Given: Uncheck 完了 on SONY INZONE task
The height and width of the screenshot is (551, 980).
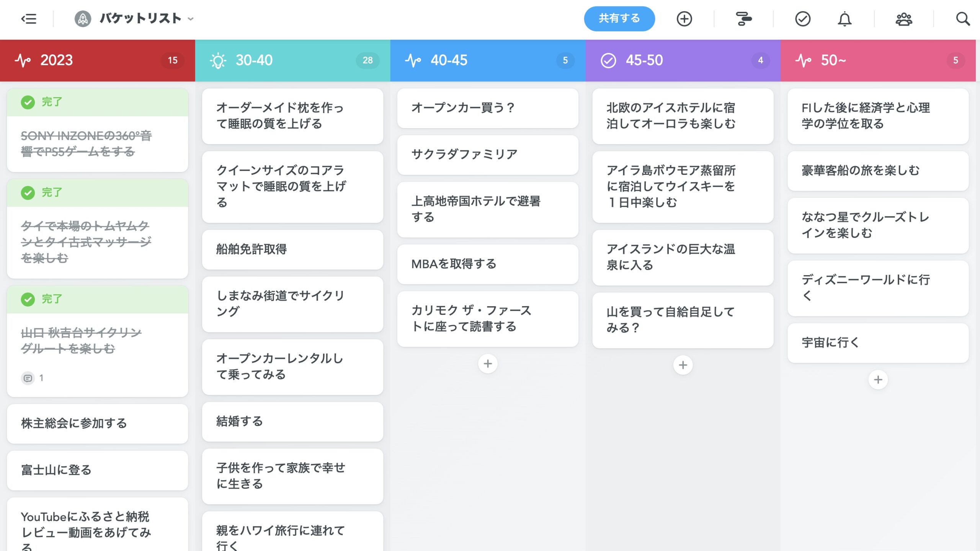Looking at the screenshot, I should click(x=28, y=102).
